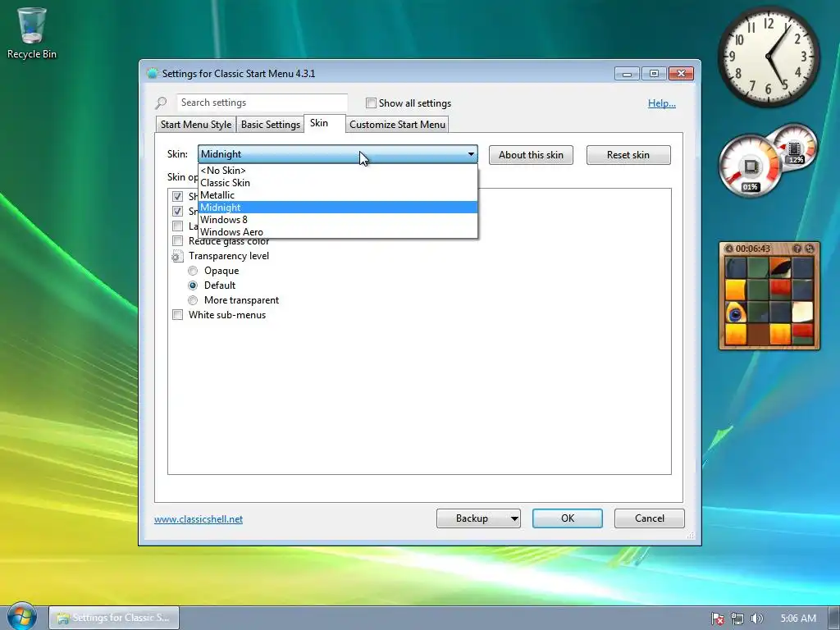Choose Windows Aero from the skin list

pos(337,232)
